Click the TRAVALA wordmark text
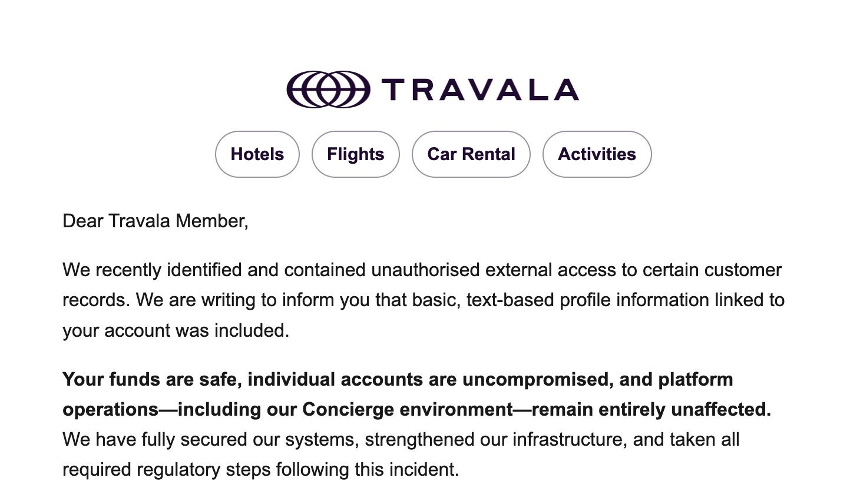This screenshot has height=504, width=860. (x=480, y=90)
